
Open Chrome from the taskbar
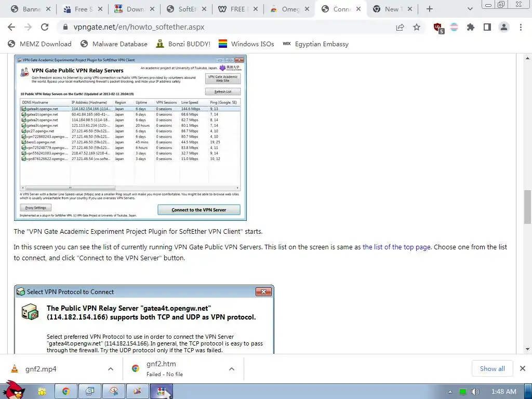66,391
